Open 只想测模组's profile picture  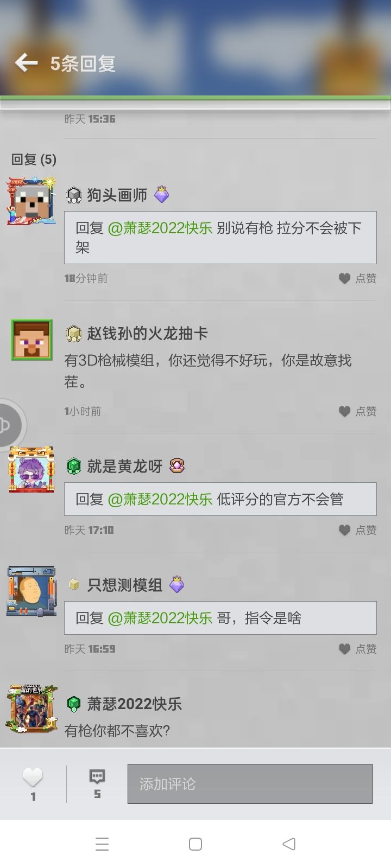(x=31, y=591)
